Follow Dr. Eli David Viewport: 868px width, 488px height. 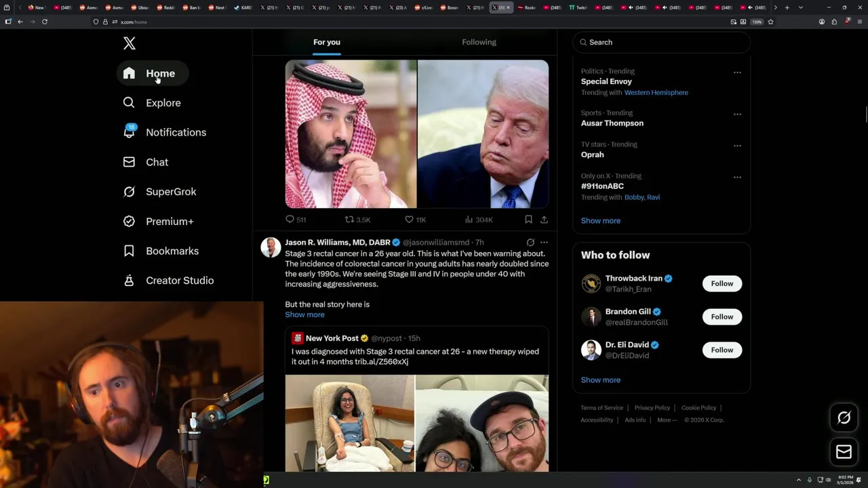[722, 350]
